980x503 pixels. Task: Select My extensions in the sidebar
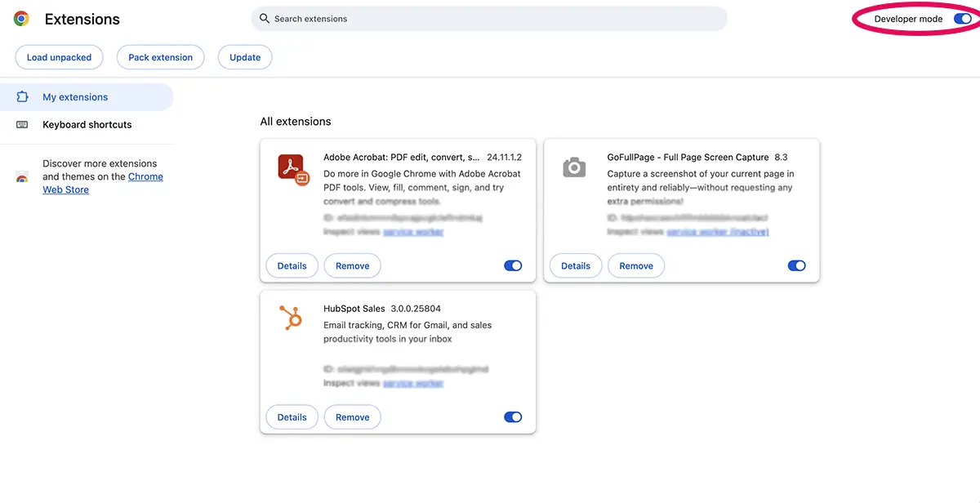pyautogui.click(x=75, y=97)
